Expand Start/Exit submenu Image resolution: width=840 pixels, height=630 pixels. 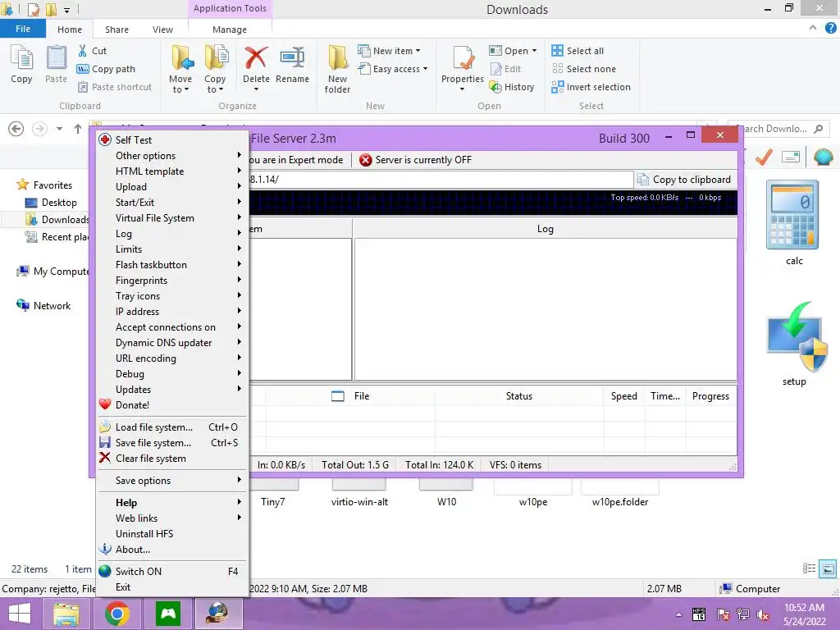point(171,202)
